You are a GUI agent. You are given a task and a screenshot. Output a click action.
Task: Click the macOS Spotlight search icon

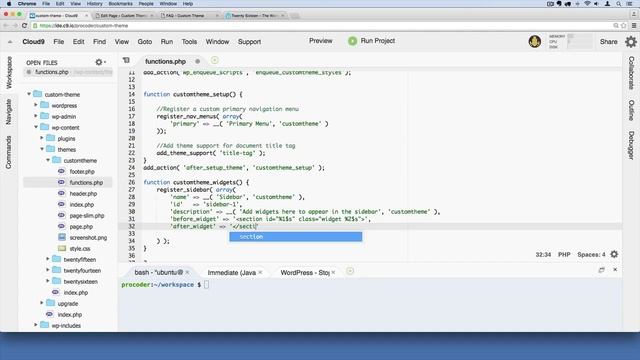[x=619, y=4]
